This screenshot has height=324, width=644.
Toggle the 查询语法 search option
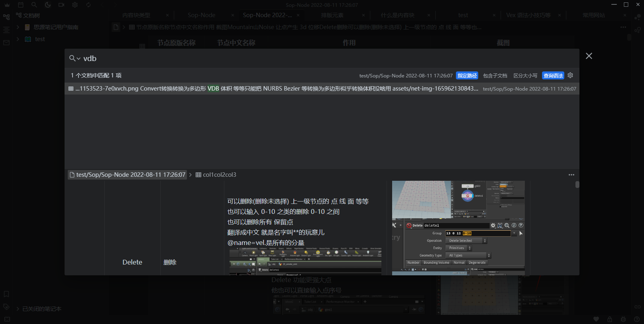tap(554, 75)
